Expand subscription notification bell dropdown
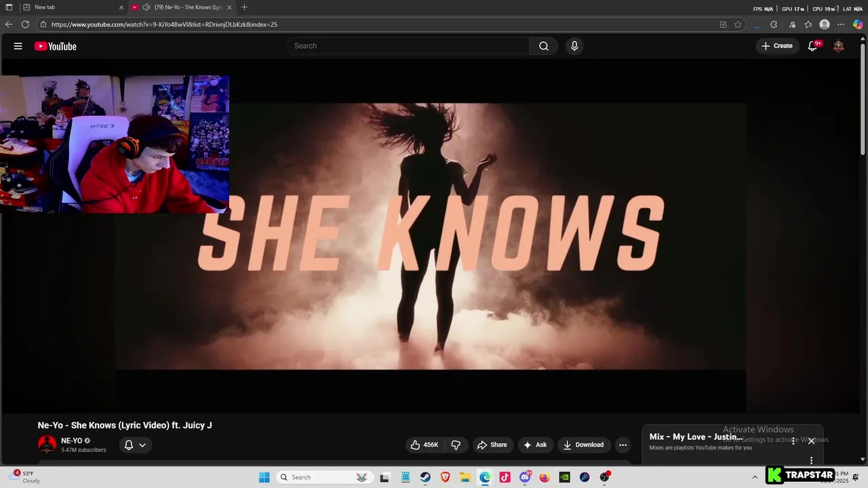Screen dimensions: 868x488 (x=136, y=445)
